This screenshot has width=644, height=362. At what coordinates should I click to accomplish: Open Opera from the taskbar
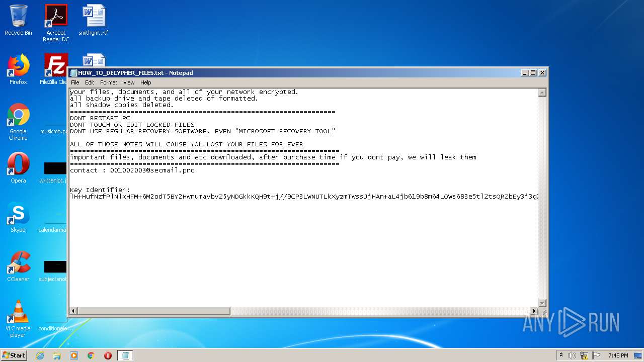click(108, 355)
